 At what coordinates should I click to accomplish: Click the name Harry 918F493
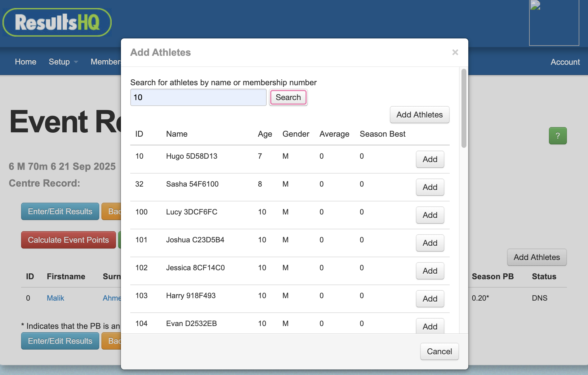(x=191, y=296)
